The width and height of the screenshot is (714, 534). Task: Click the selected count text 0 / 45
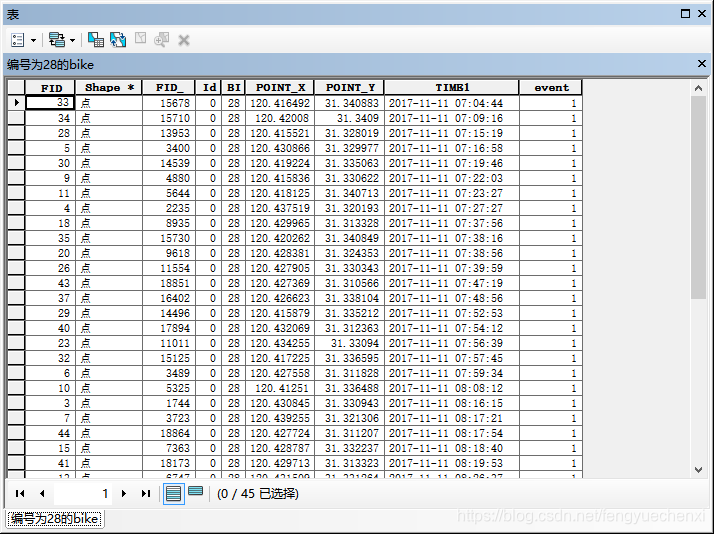pyautogui.click(x=257, y=493)
